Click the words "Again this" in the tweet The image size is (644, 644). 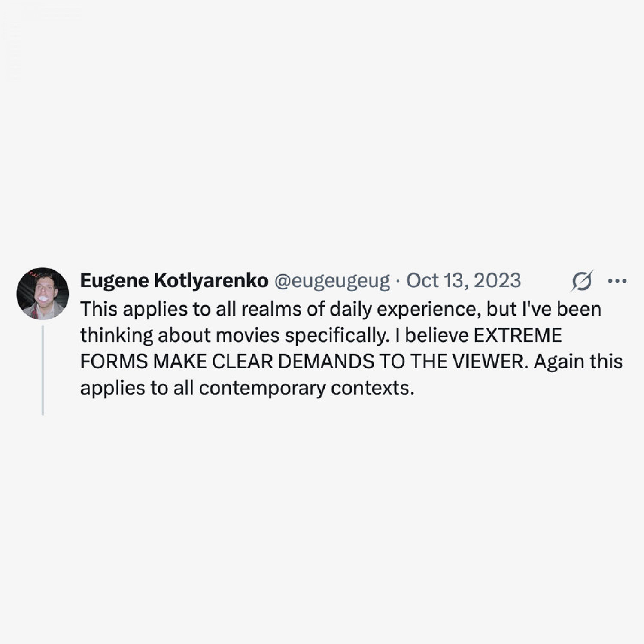(x=578, y=362)
